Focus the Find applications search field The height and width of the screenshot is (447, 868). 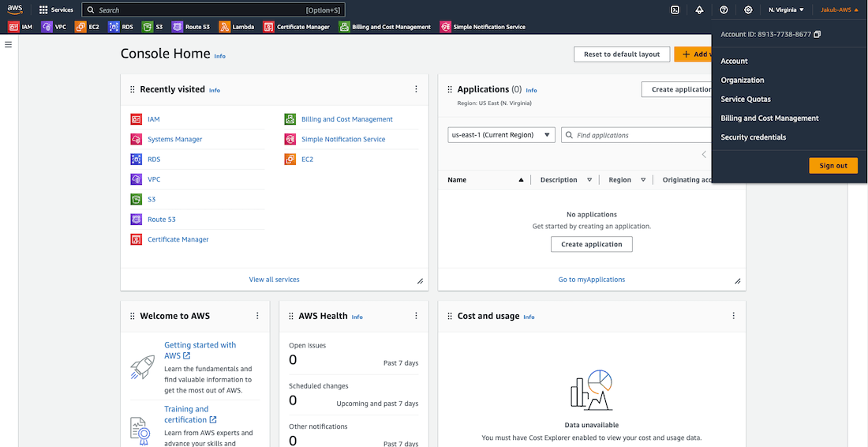[x=637, y=135]
